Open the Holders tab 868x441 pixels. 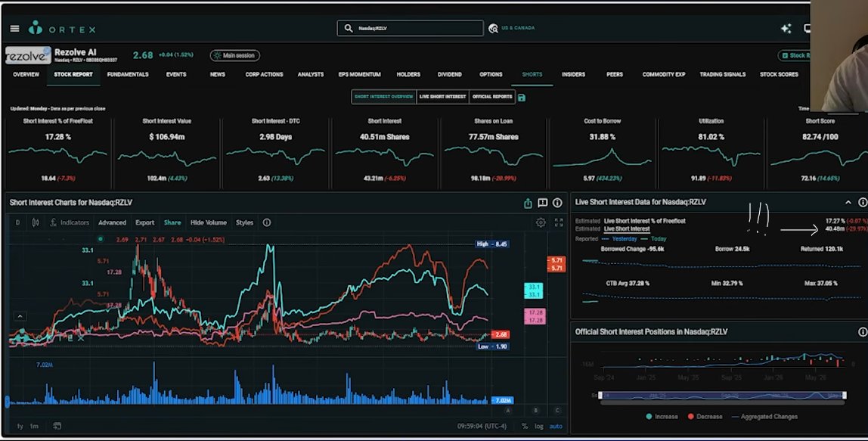[408, 74]
